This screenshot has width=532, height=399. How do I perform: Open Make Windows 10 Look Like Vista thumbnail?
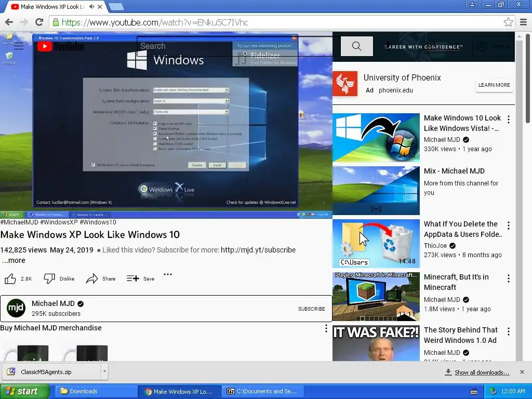tap(376, 138)
